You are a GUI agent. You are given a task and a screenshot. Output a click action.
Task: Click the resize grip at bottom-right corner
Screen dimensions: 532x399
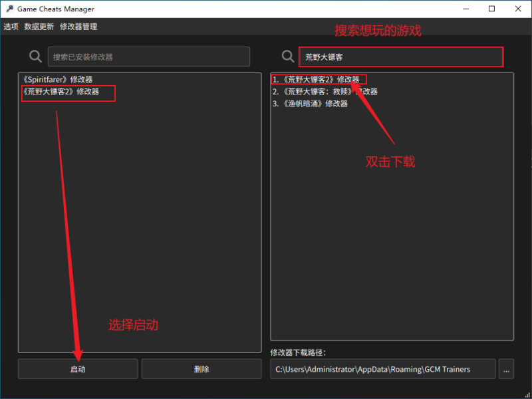[527, 394]
